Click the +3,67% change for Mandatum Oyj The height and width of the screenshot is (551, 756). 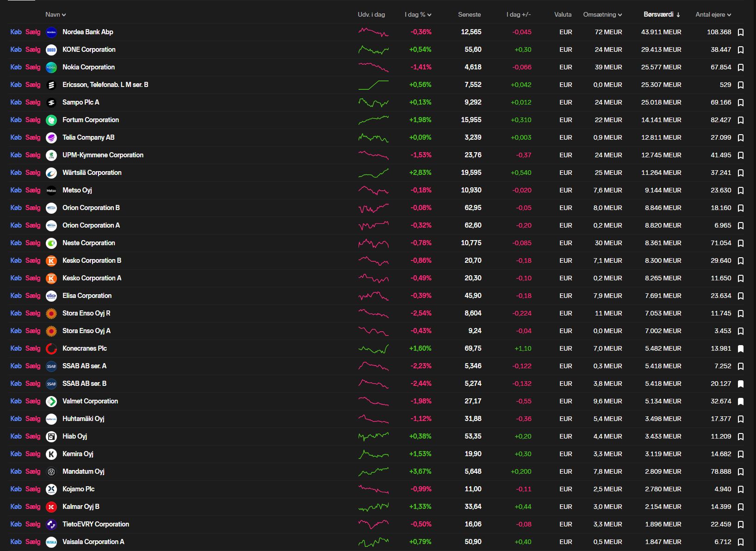click(420, 471)
